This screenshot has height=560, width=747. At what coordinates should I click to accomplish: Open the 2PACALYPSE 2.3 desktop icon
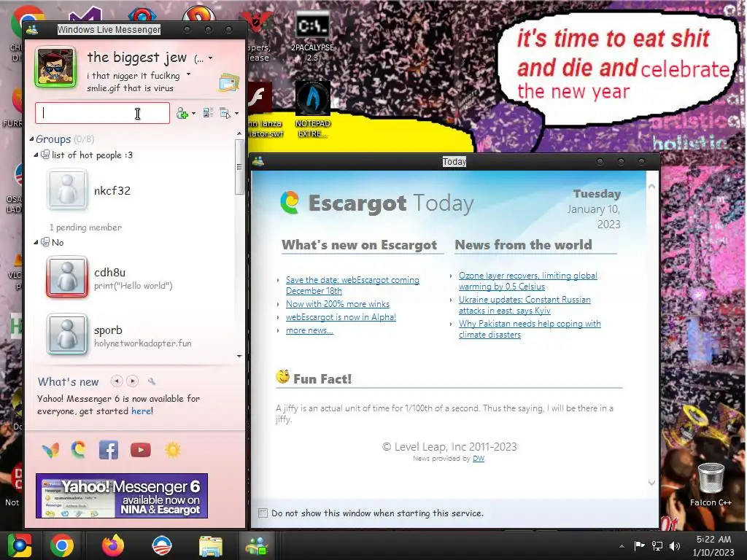[312, 38]
